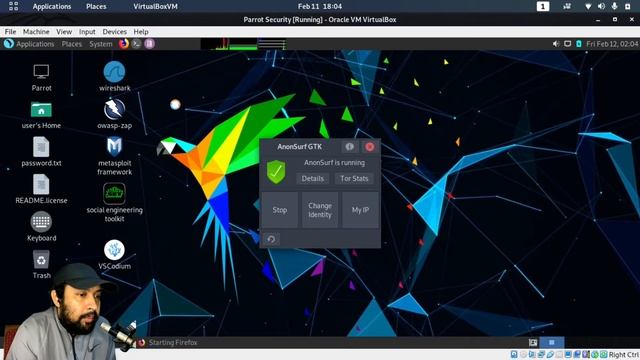This screenshot has width=640, height=360.
Task: Open the VirtualBox File menu
Action: coord(10,31)
